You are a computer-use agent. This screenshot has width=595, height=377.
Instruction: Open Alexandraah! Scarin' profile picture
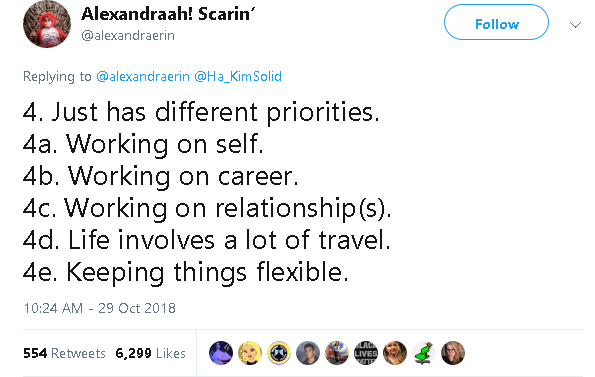point(47,24)
